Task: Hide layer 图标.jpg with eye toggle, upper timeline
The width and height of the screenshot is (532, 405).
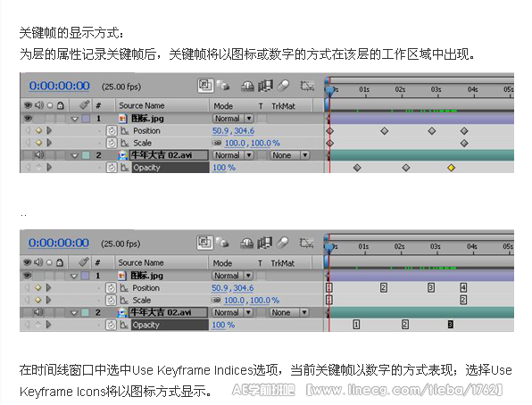Action: click(x=28, y=119)
